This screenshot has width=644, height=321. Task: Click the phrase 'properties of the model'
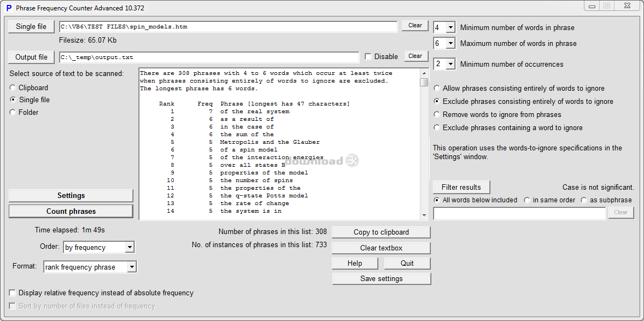pyautogui.click(x=264, y=173)
